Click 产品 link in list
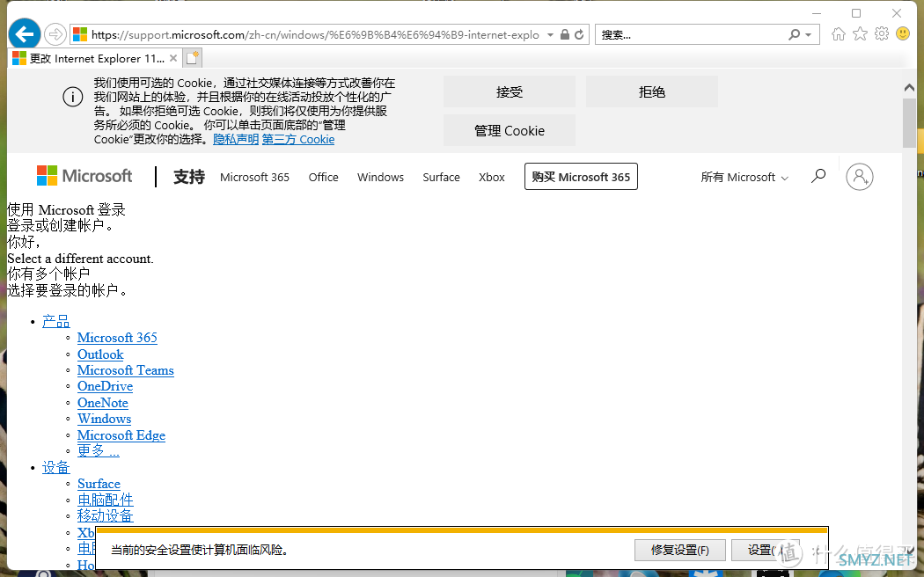 click(56, 321)
